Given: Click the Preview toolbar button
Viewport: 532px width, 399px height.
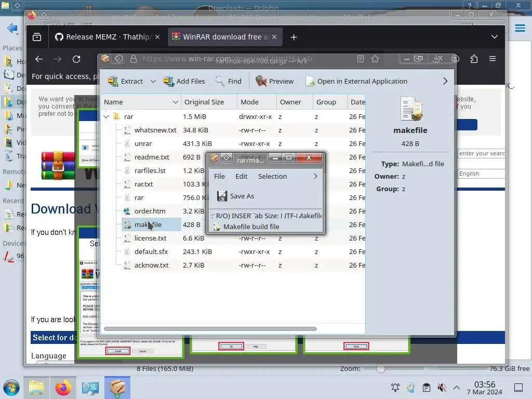Looking at the screenshot, I should pos(274,82).
